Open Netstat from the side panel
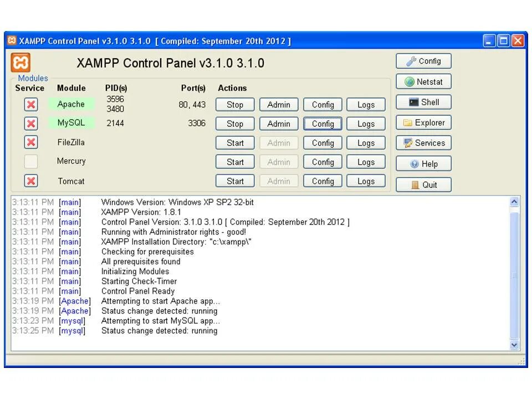Viewport: 532px width, 399px height. (423, 82)
